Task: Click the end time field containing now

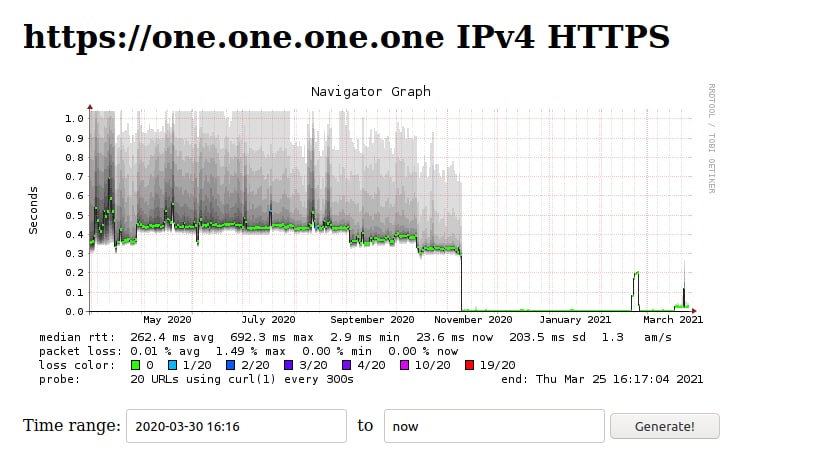Action: [494, 426]
